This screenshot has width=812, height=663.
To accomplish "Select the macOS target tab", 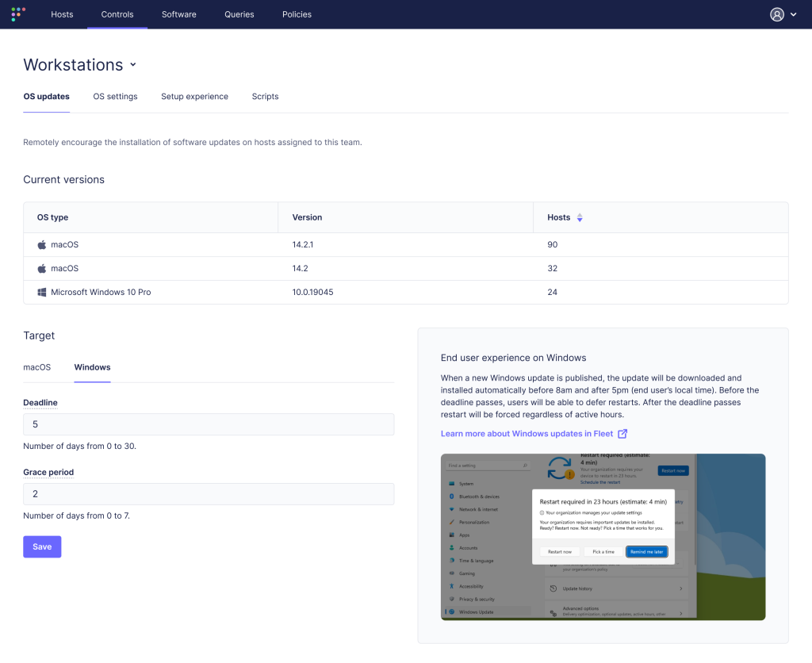I will pos(36,367).
